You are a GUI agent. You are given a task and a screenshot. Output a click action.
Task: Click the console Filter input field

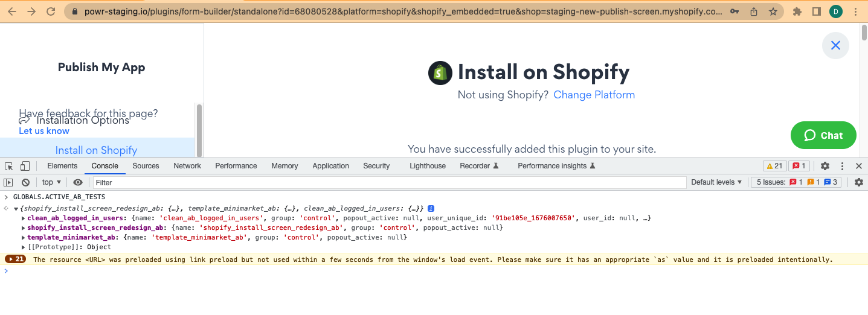click(387, 182)
